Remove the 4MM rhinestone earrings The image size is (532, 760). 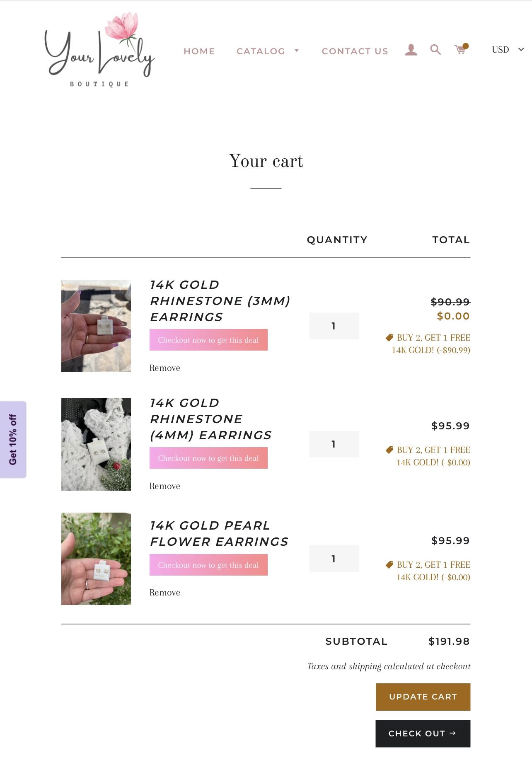164,486
